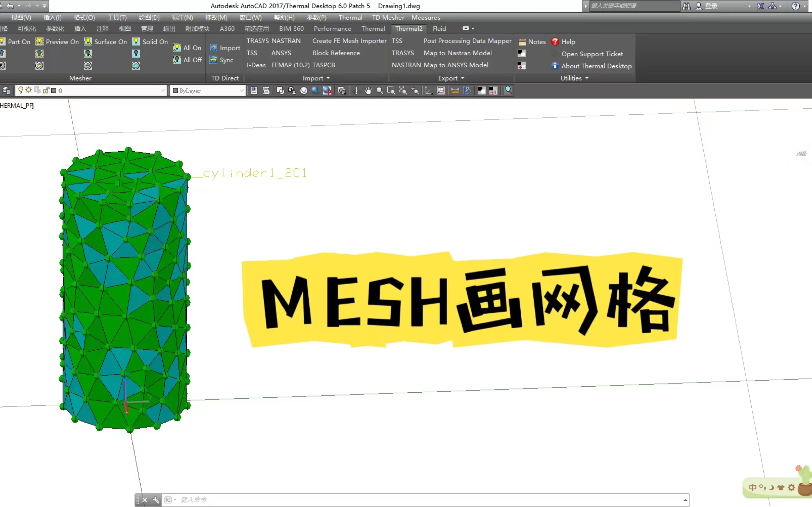Click the Post Processing Data Mapper icon
812x507 pixels.
click(x=467, y=40)
